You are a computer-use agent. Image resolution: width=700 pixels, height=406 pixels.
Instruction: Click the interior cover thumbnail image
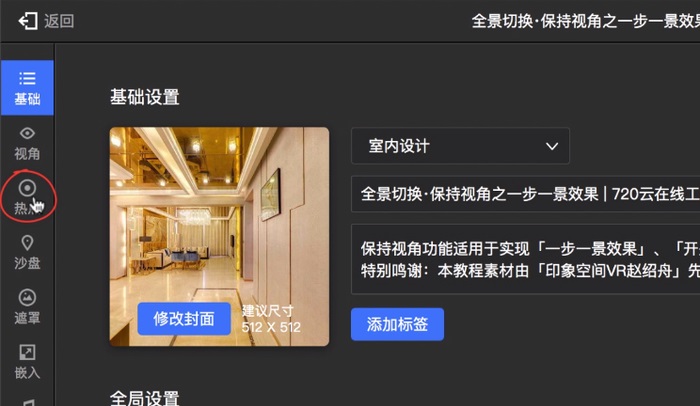pos(219,237)
